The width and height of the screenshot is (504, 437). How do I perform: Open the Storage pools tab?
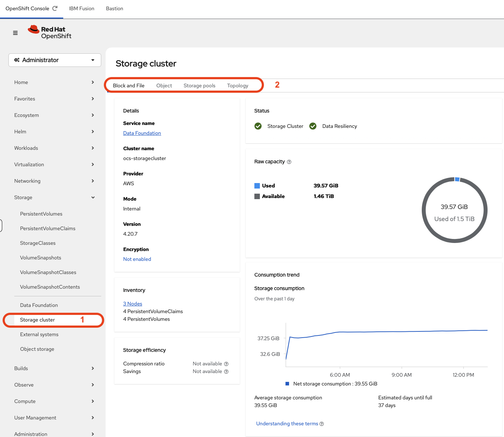coord(199,85)
